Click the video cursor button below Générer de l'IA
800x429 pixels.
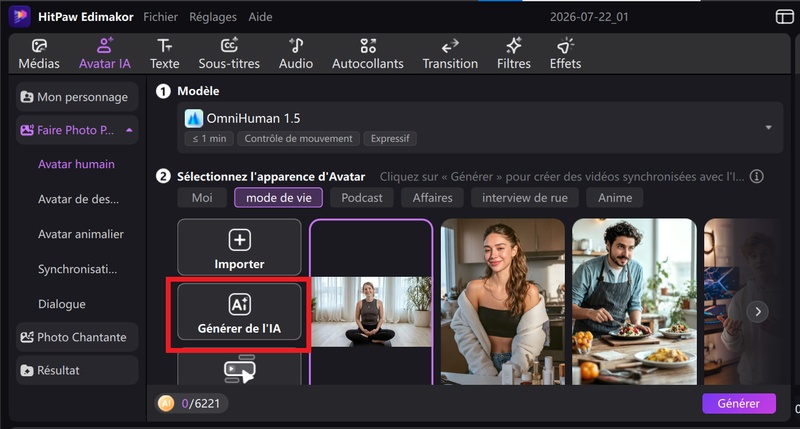239,369
